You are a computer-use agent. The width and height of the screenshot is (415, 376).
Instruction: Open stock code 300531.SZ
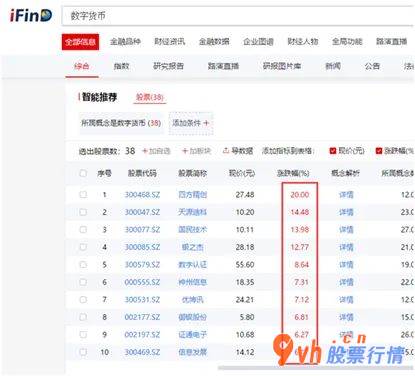(x=142, y=300)
